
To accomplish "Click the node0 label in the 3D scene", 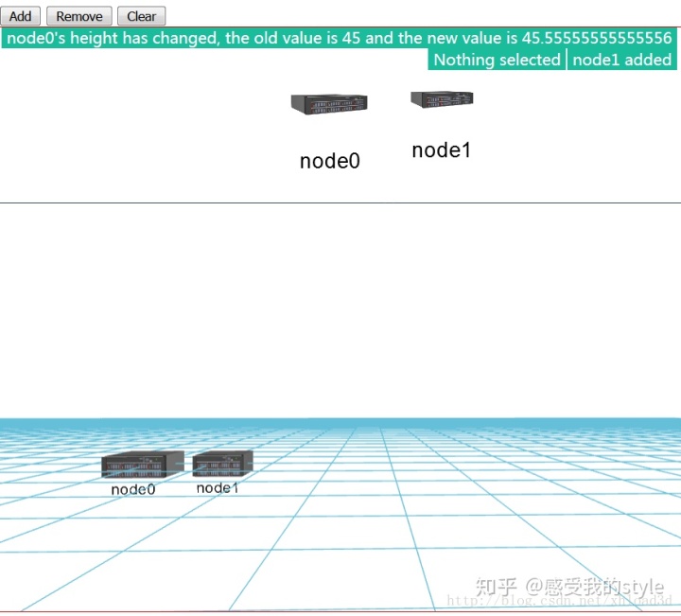I will [x=133, y=489].
